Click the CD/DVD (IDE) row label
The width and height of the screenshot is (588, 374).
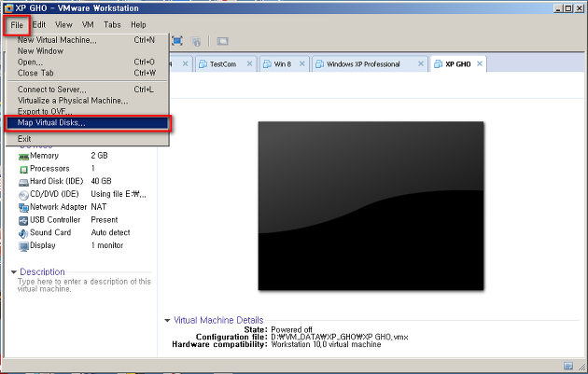click(x=54, y=194)
